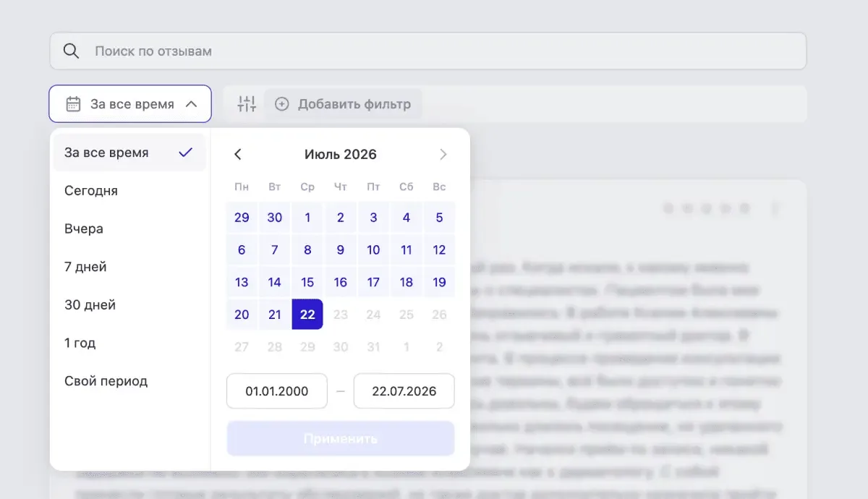Click the plus icon in Добавить фильтр
Screen dimensions: 868x499
click(282, 104)
